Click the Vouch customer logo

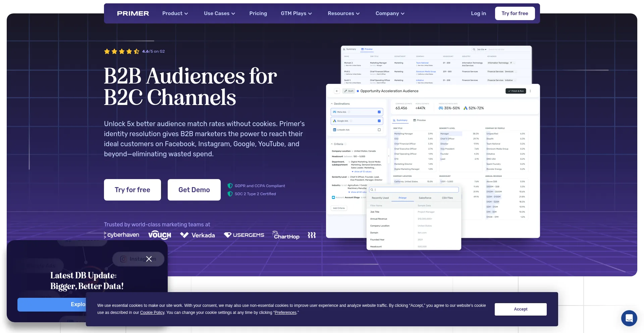(160, 235)
